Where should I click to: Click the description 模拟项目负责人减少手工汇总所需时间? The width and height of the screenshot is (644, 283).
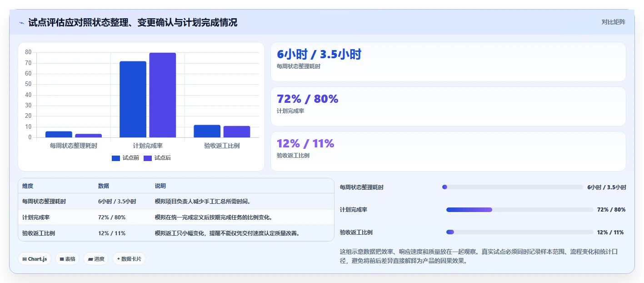[x=203, y=201]
